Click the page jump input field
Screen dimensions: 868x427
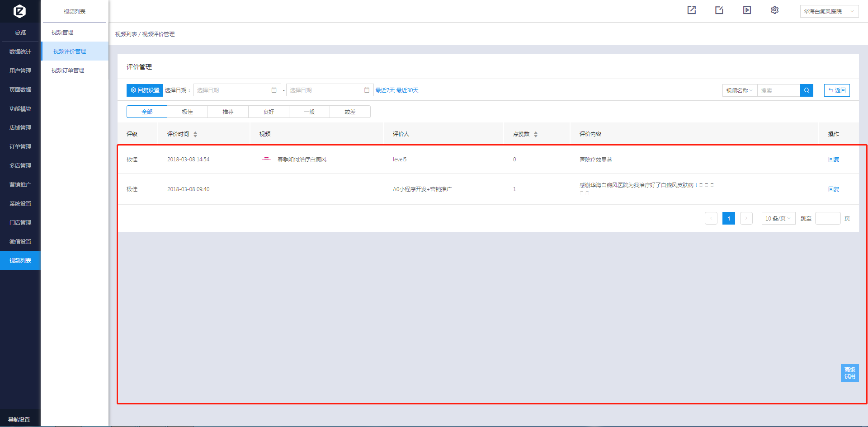[827, 219]
